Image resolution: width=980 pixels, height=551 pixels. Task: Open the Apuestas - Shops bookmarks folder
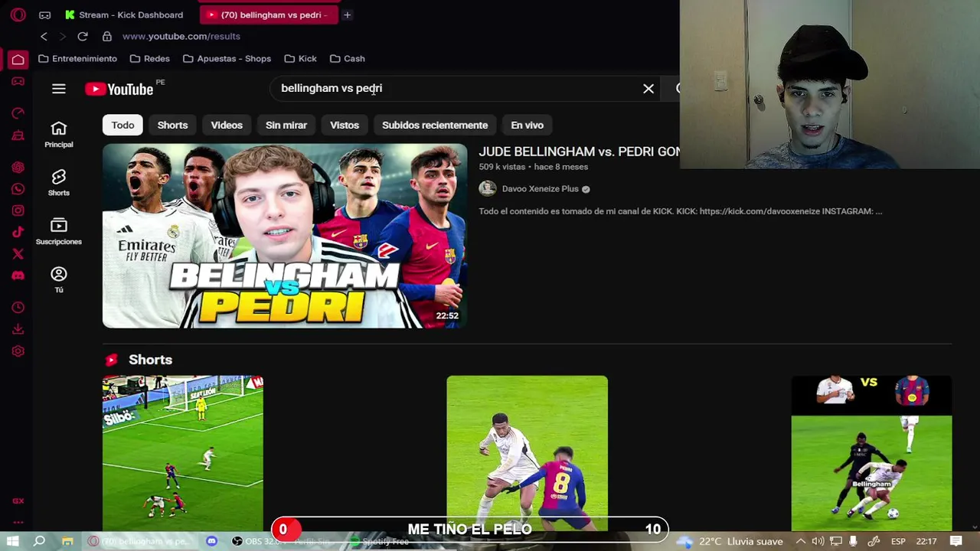coord(227,59)
